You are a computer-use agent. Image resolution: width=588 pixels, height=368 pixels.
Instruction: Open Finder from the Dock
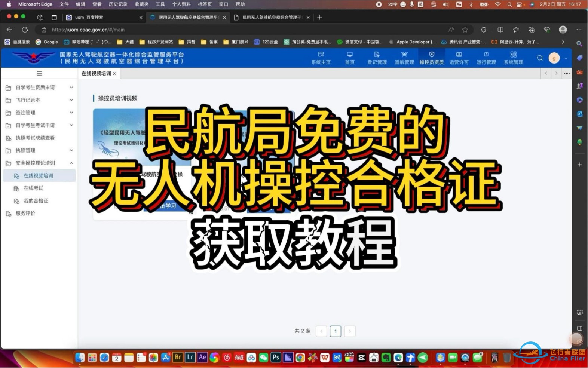coord(80,358)
